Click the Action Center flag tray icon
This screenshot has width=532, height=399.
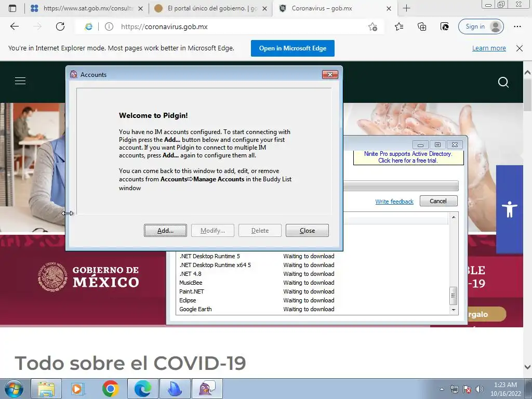pyautogui.click(x=467, y=389)
